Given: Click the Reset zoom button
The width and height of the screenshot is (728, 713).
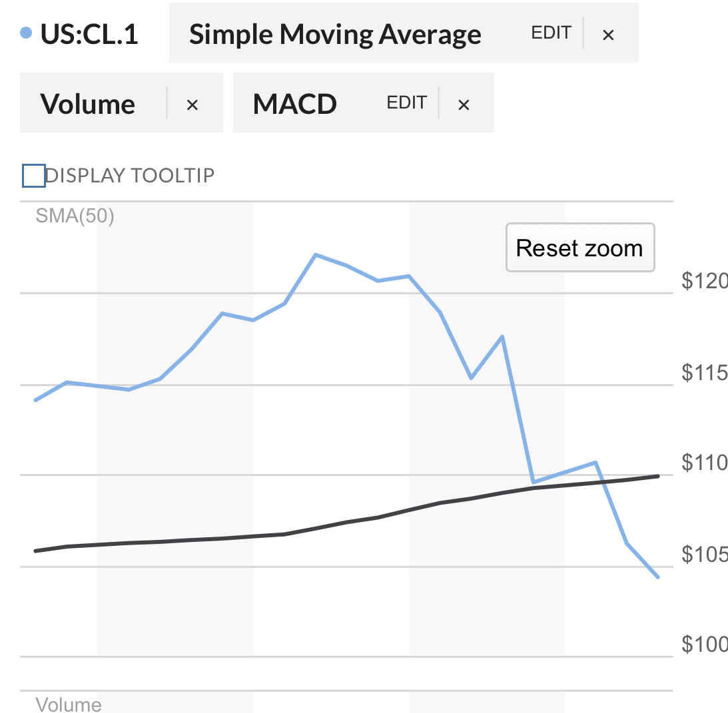Looking at the screenshot, I should click(x=580, y=248).
